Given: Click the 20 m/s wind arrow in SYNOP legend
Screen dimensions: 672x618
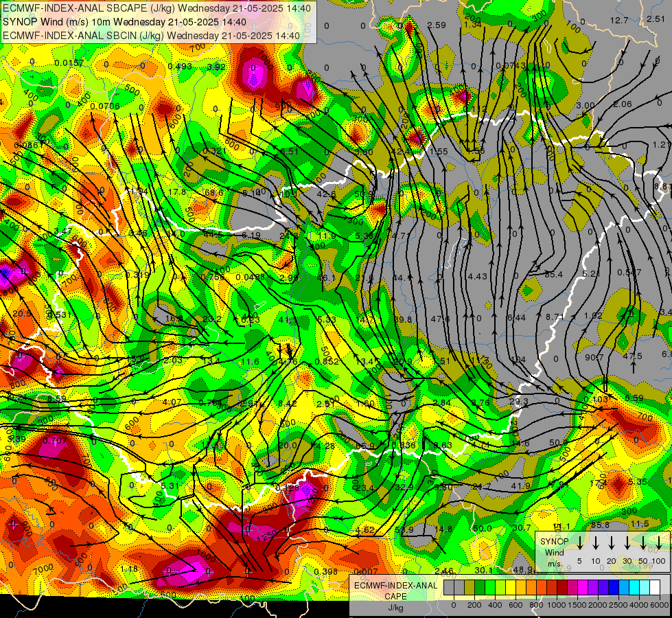Looking at the screenshot, I should pos(611,542).
